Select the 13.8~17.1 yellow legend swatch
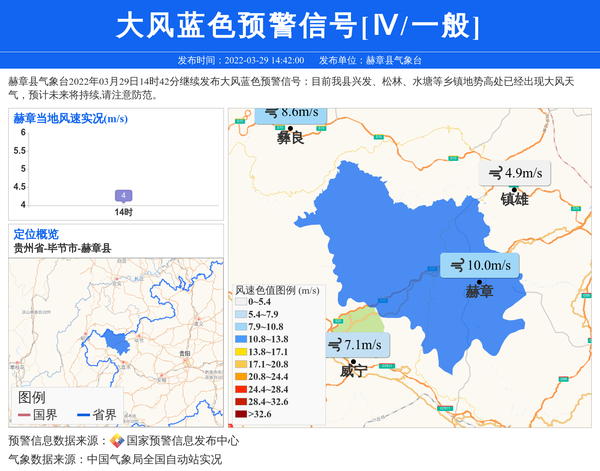This screenshot has height=471, width=600. [240, 352]
